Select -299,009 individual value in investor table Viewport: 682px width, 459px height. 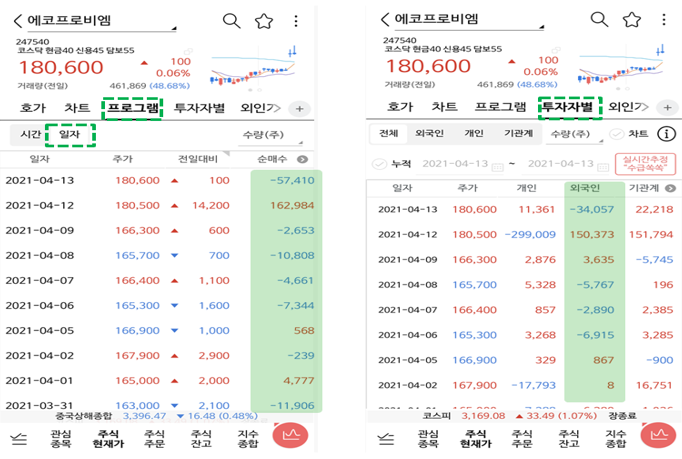(530, 235)
